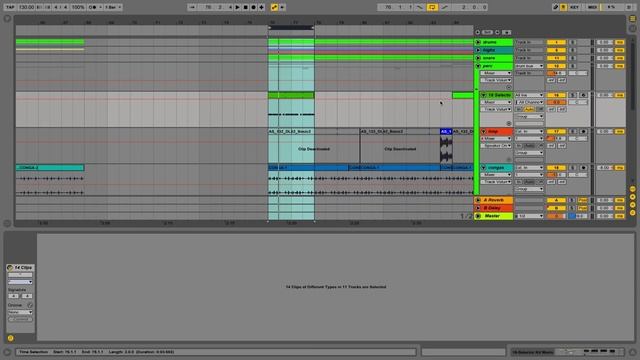Screen dimensions: 640x360
Task: Toggle the Mixer section show button
Action: 632,205
